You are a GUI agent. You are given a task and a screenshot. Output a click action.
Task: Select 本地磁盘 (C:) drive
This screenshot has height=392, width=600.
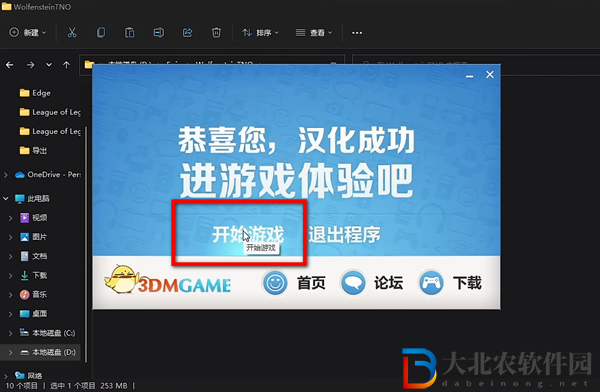click(x=48, y=333)
